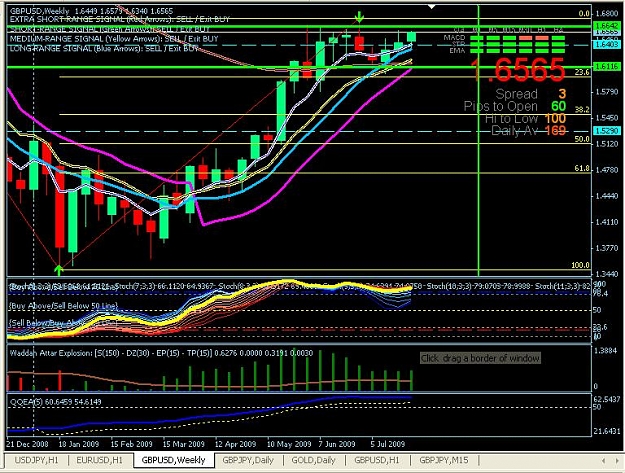Click the 18 Jan 2009 date label
This screenshot has width=625, height=473.
tap(79, 444)
